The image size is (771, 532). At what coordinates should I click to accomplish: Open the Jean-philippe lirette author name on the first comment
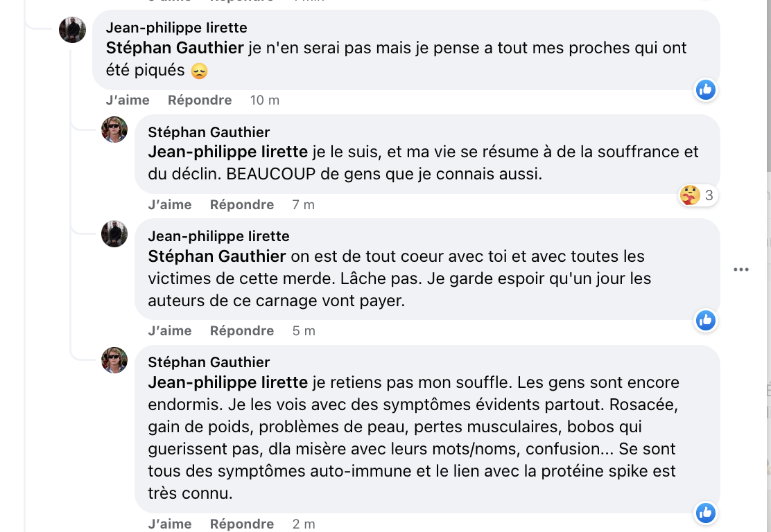pos(177,28)
